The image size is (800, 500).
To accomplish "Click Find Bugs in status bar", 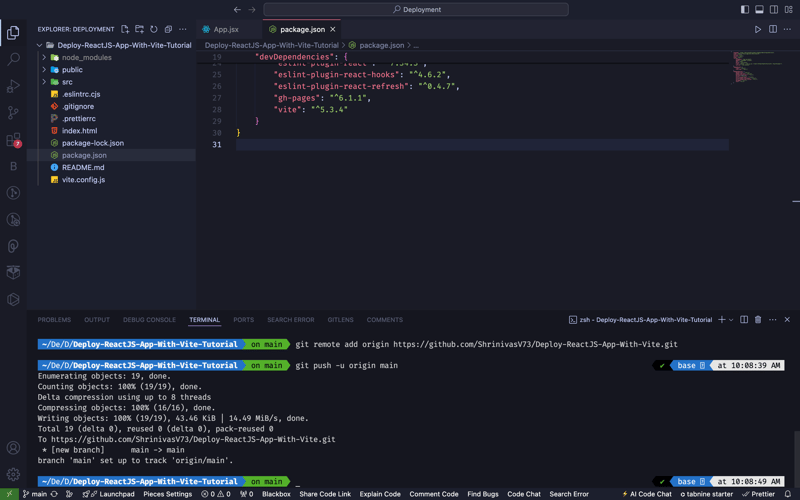I will pos(483,494).
